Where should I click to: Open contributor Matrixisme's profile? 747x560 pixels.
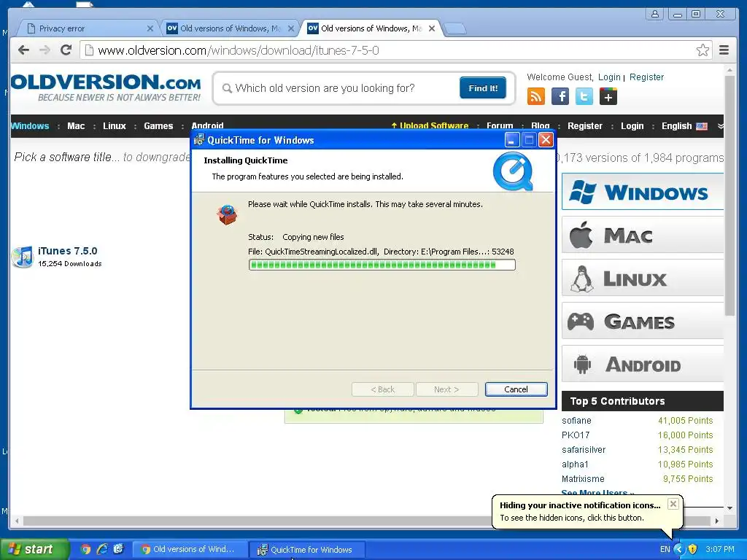583,478
